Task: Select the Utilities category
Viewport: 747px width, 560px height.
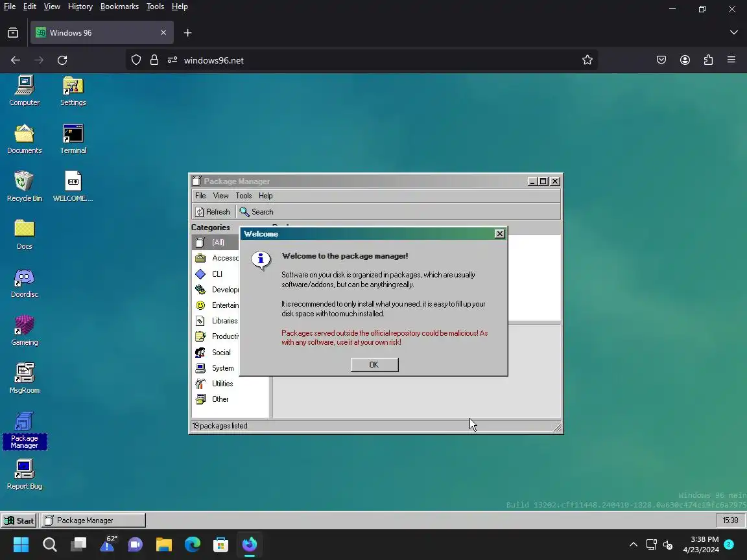Action: tap(231, 383)
